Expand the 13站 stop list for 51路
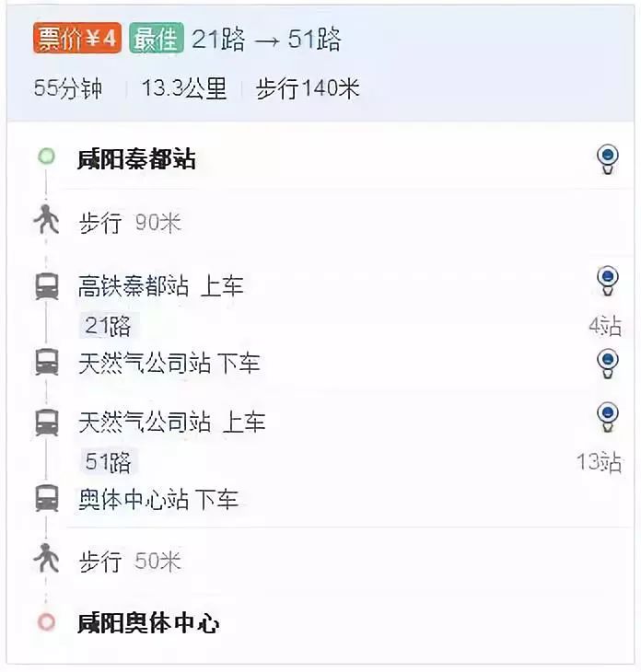The image size is (641, 672). (x=600, y=462)
